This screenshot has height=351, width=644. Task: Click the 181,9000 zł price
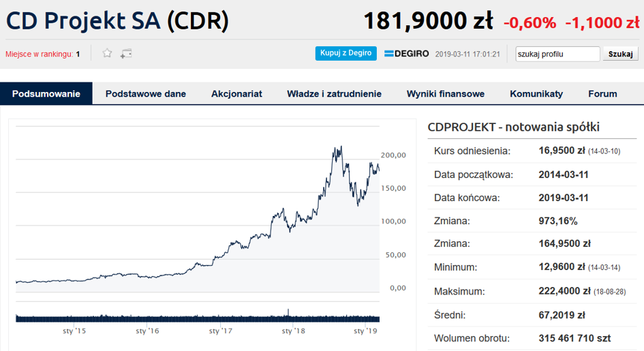(429, 20)
